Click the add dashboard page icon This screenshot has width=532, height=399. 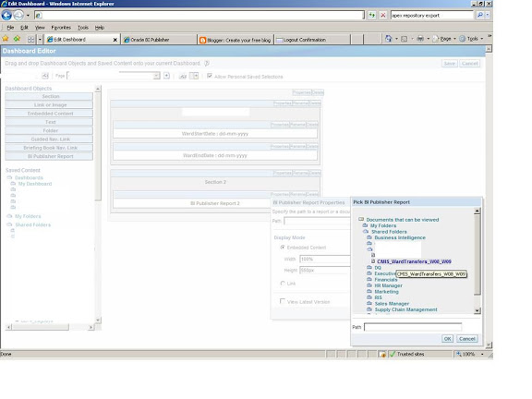click(x=166, y=76)
